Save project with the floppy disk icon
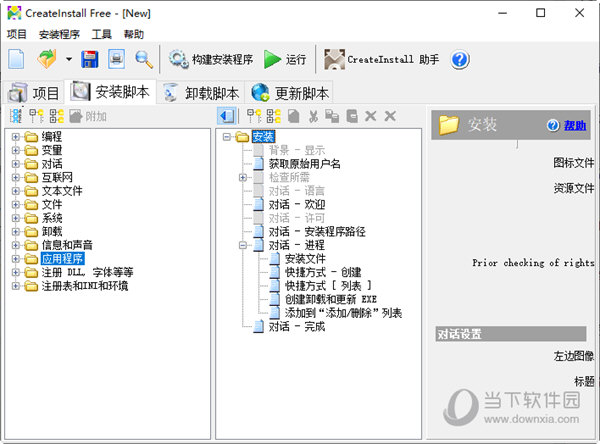The width and height of the screenshot is (600, 444). coord(90,59)
